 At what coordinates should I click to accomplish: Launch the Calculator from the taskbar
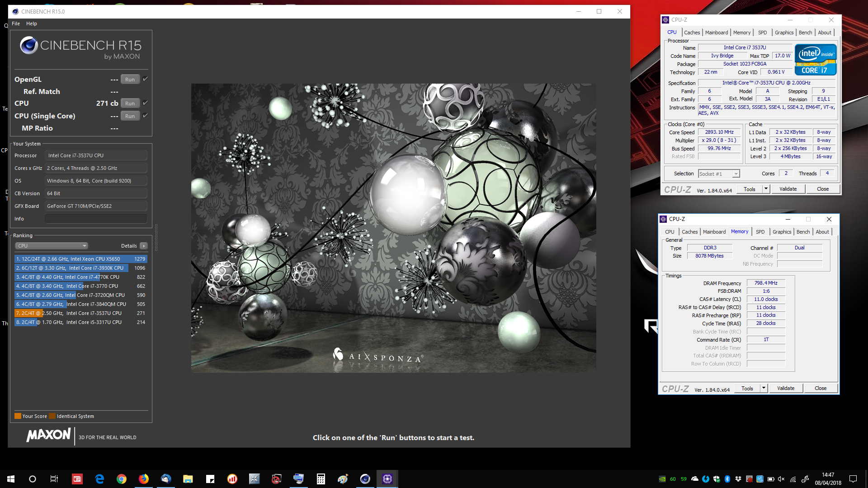321,479
